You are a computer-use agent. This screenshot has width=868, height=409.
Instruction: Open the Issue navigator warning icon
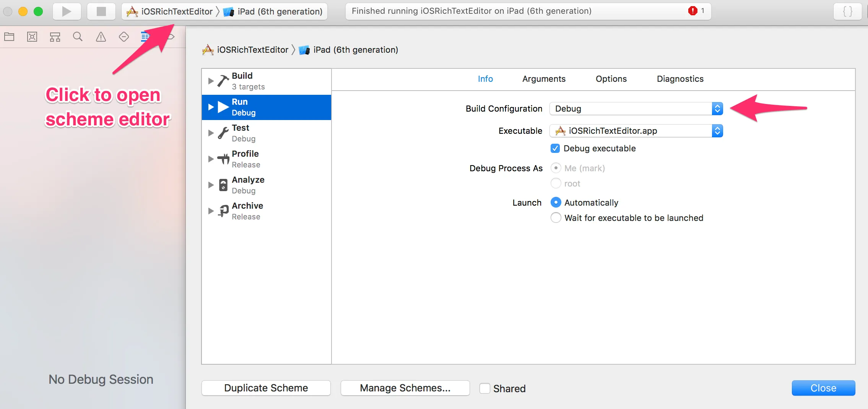click(x=101, y=37)
